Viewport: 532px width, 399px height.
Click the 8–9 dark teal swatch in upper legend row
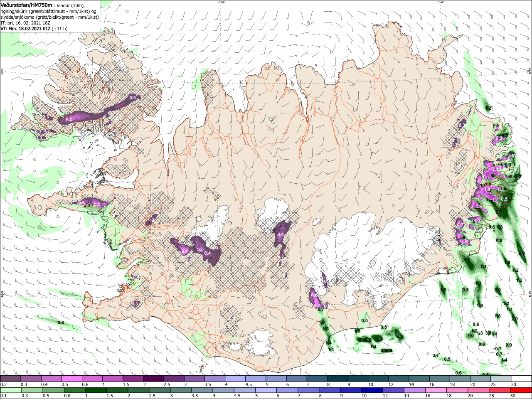point(337,379)
